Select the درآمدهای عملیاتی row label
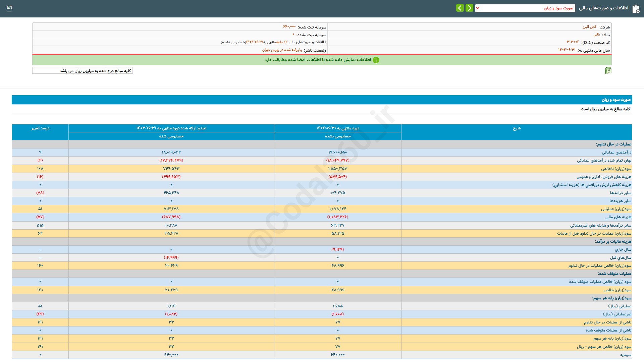The width and height of the screenshot is (644, 362). tap(616, 153)
